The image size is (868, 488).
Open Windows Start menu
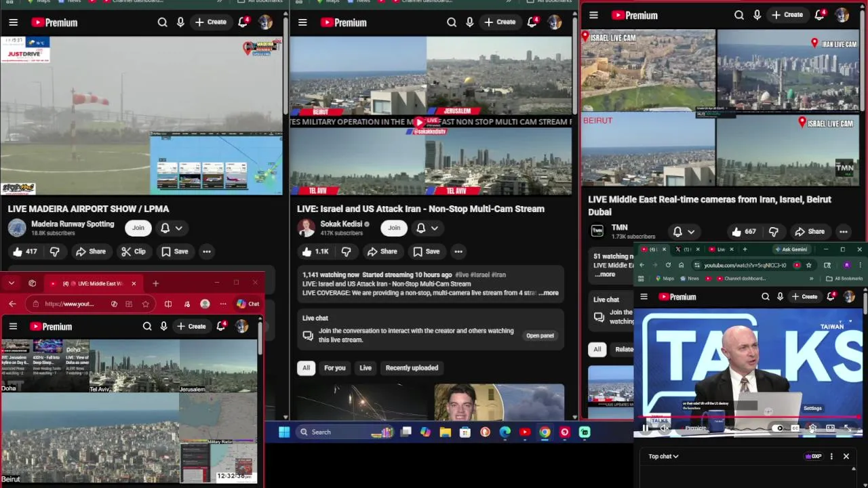[284, 432]
